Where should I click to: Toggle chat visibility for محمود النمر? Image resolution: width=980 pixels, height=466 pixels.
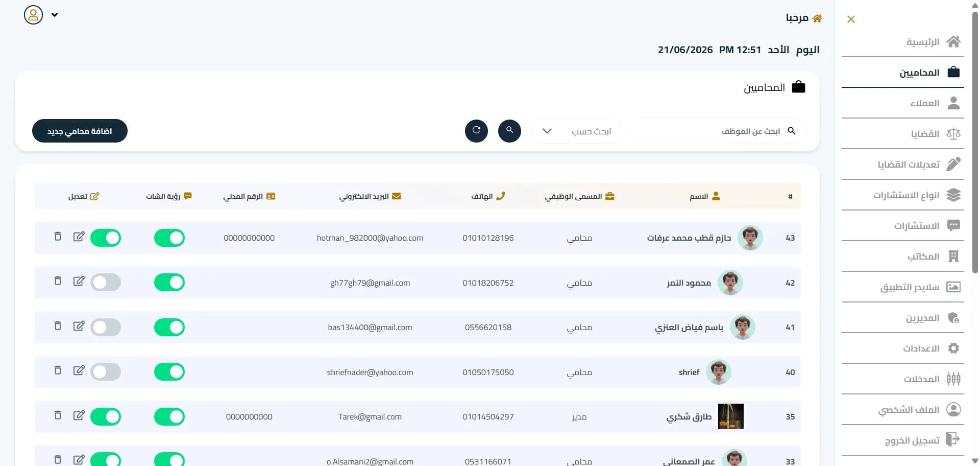pyautogui.click(x=169, y=283)
